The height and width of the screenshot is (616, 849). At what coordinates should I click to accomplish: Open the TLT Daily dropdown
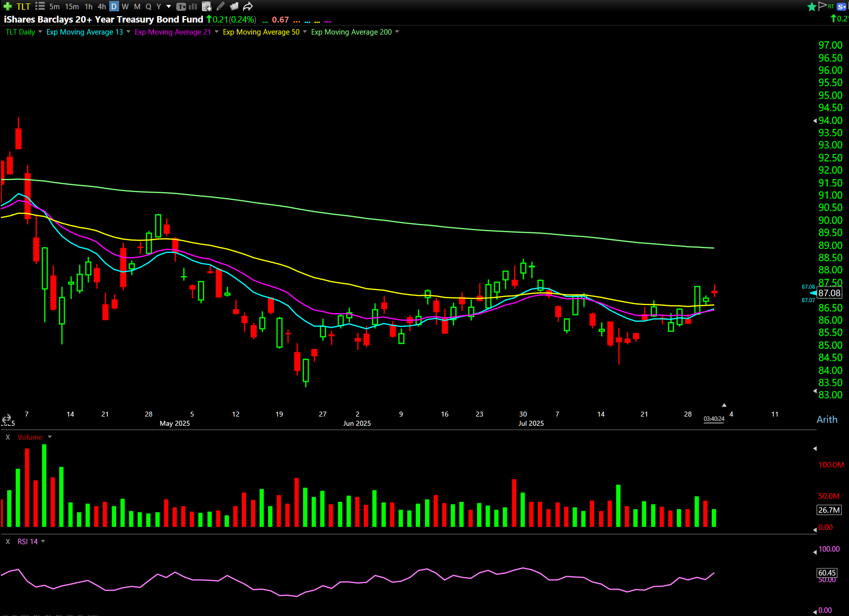[40, 32]
